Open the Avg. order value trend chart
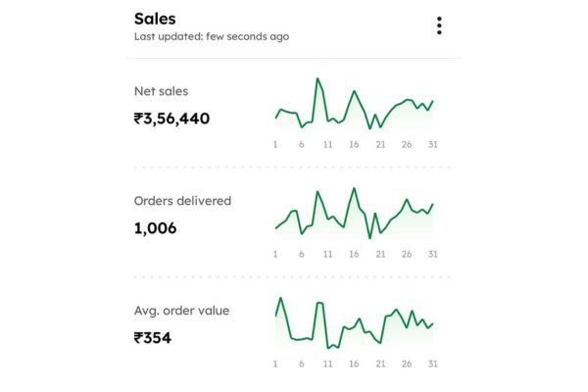The height and width of the screenshot is (392, 588). tap(354, 323)
